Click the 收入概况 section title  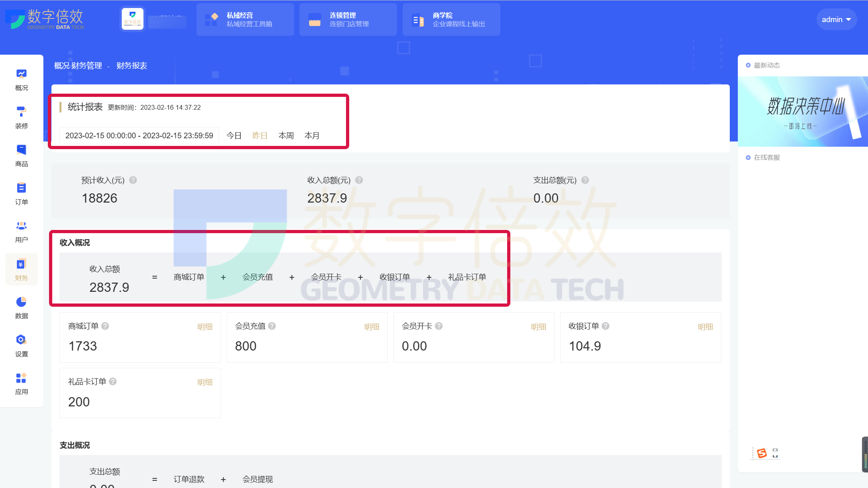[75, 242]
